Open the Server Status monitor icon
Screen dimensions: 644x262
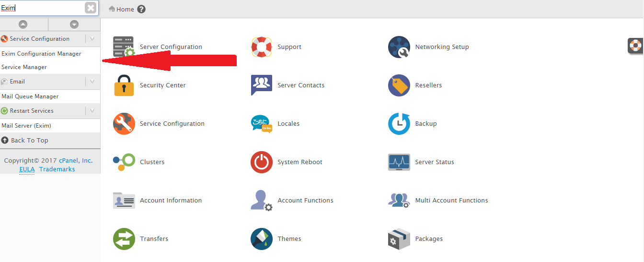point(399,162)
